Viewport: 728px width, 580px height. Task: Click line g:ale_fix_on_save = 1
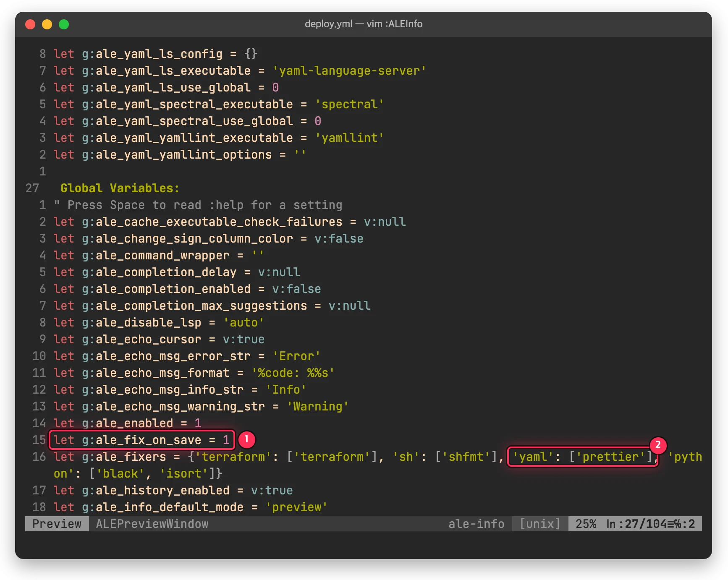142,440
